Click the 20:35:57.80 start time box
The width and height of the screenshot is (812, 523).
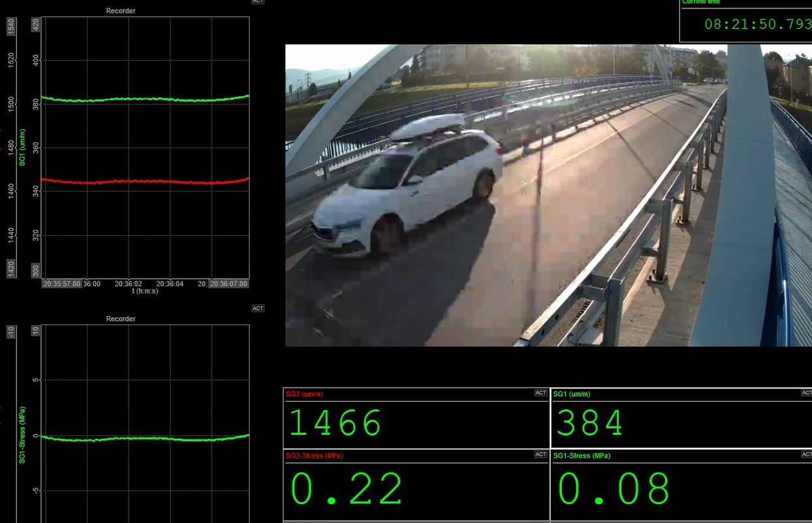(x=62, y=284)
